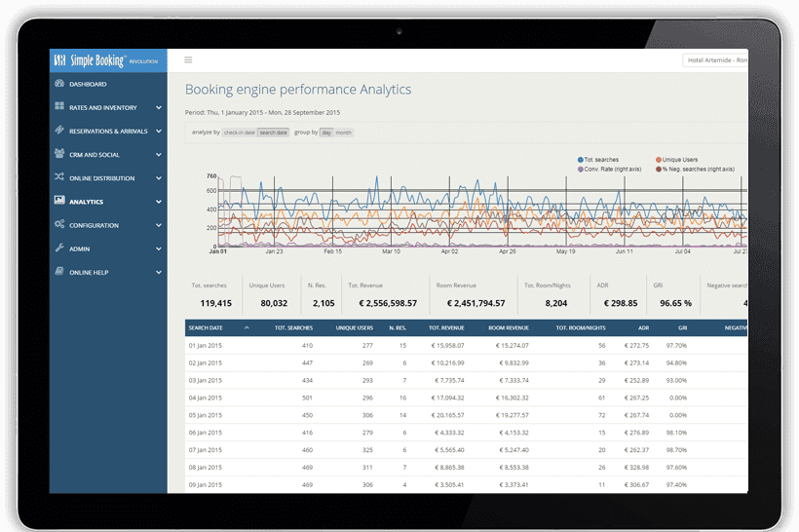Click the Configuration gears icon
Viewport: 799px width, 532px height.
[x=59, y=224]
